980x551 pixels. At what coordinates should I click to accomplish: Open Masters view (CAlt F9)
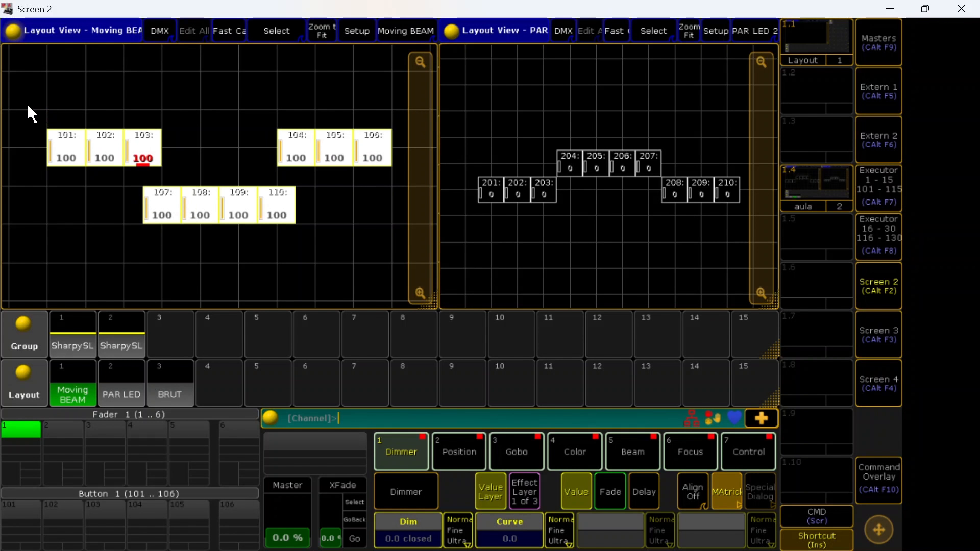(x=878, y=42)
